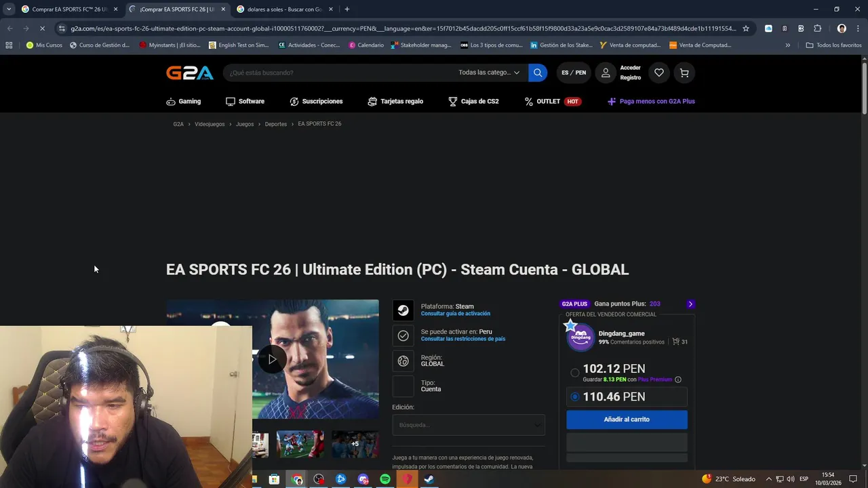The width and height of the screenshot is (868, 488).
Task: Open the wishlist heart icon
Action: (x=659, y=73)
